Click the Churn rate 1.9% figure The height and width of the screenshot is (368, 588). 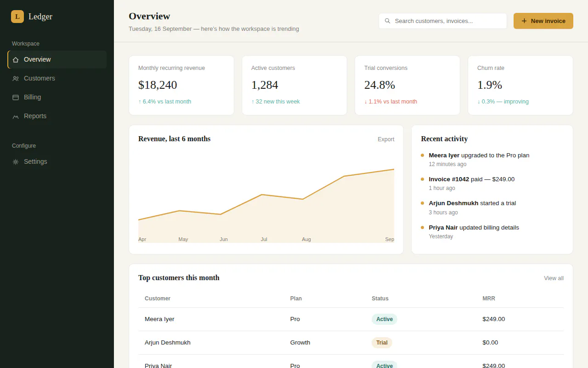click(x=490, y=85)
